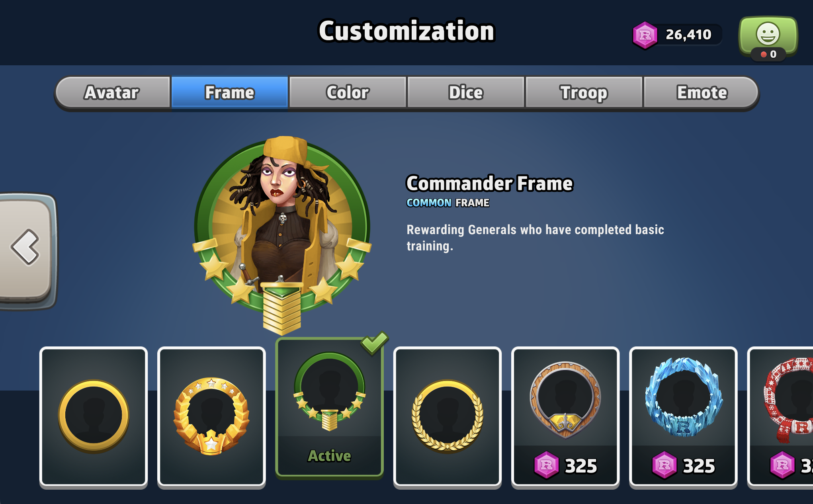Pick the gold laurel wreath frame
This screenshot has height=504, width=813.
[x=447, y=416]
